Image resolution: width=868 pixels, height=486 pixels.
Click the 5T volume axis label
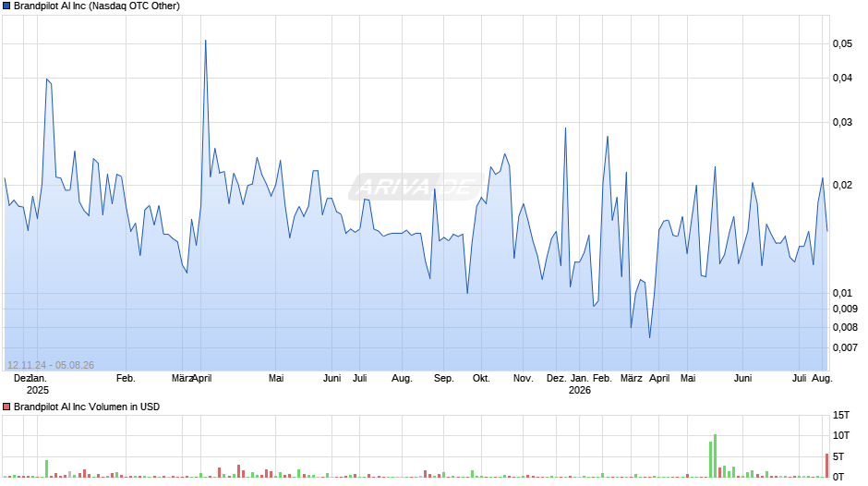coord(838,456)
